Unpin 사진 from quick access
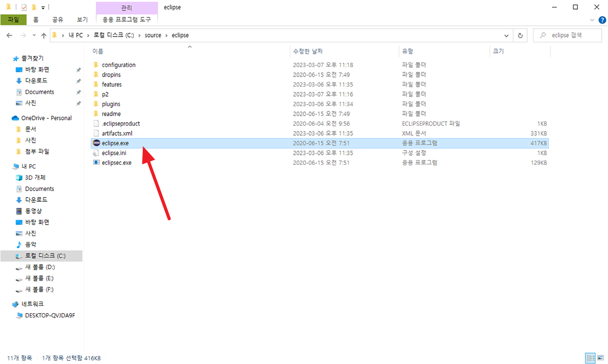608x364 pixels. 78,104
